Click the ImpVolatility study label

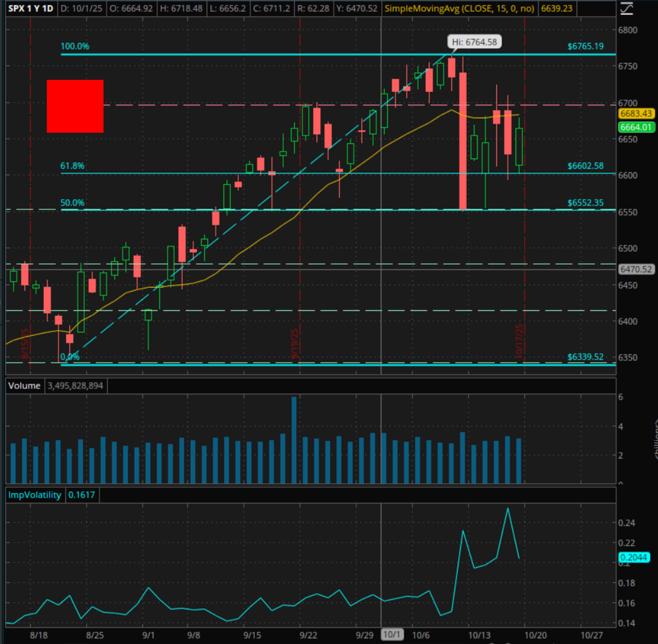(35, 495)
